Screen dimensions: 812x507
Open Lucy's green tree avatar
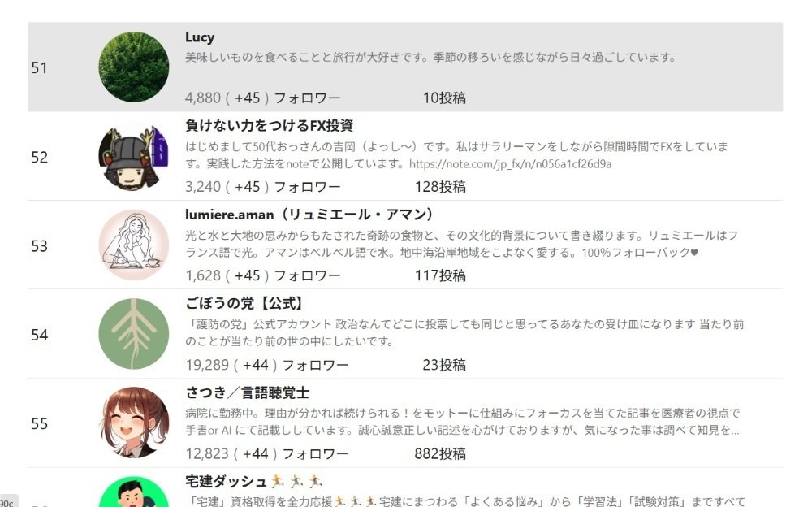[x=134, y=67]
